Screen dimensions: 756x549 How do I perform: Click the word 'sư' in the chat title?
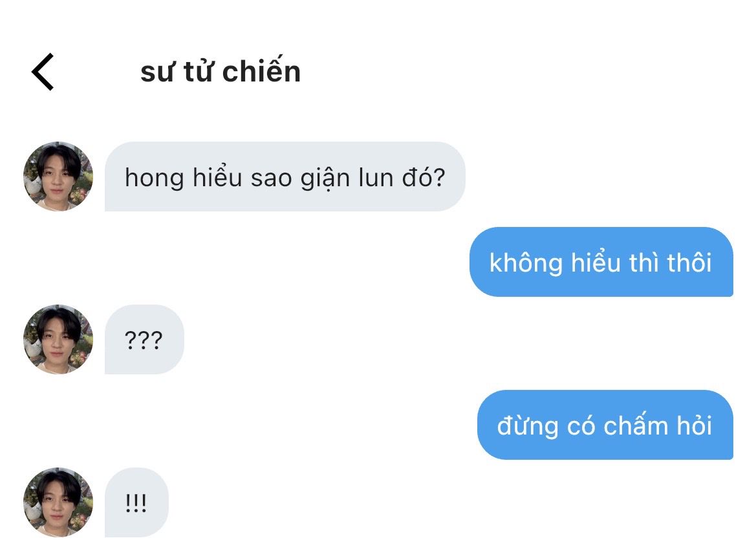point(157,74)
